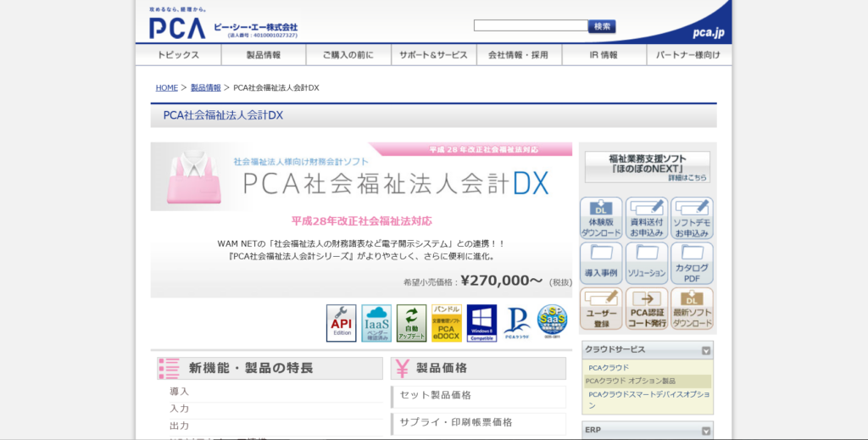The height and width of the screenshot is (440, 868).
Task: Open the トピックス navigation tab
Action: pyautogui.click(x=178, y=55)
